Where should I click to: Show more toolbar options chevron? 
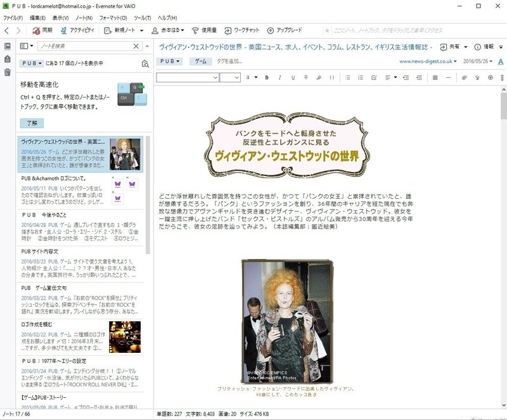[502, 77]
